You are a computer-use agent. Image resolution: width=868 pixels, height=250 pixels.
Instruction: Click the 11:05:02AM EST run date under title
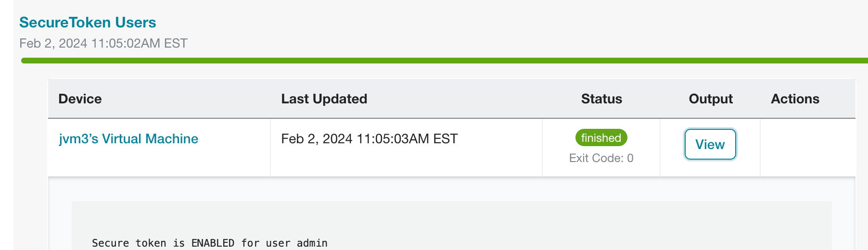point(139,43)
